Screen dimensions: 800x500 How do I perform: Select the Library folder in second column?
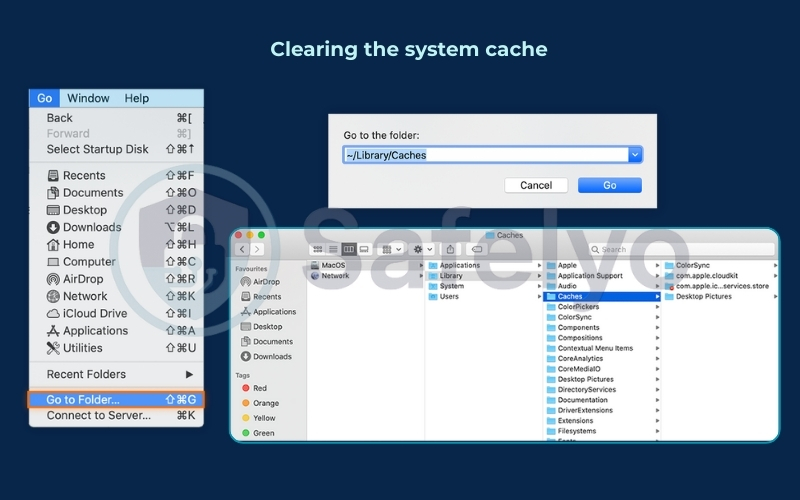pyautogui.click(x=484, y=276)
